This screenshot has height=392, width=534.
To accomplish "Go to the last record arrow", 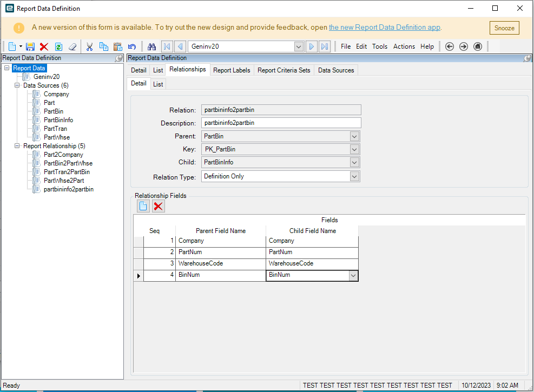I will [324, 46].
